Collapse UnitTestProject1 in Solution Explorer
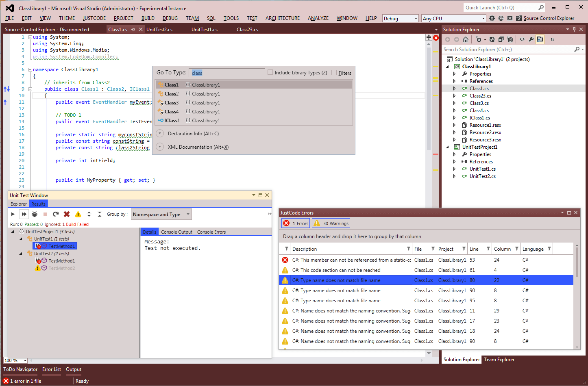This screenshot has width=588, height=386. coord(448,147)
